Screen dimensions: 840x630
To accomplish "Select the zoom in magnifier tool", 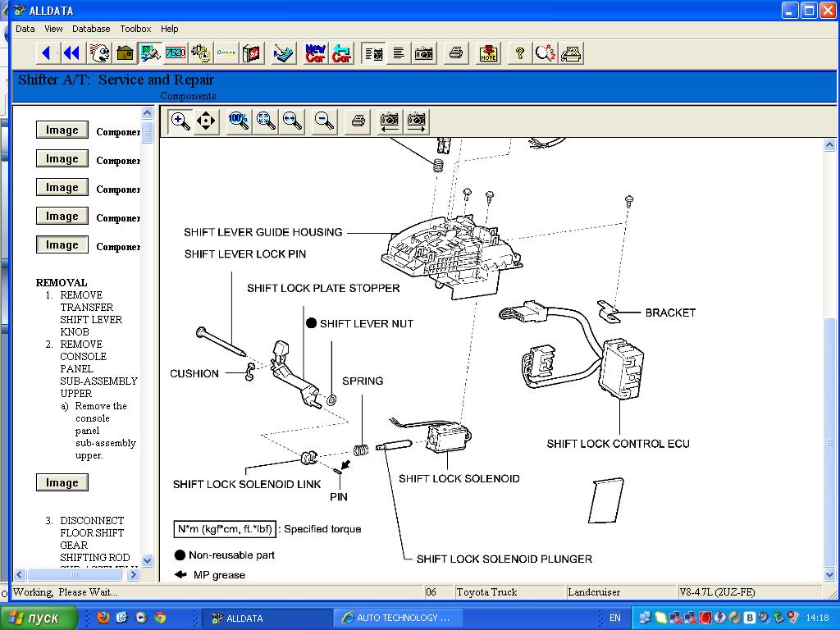I will pos(180,121).
